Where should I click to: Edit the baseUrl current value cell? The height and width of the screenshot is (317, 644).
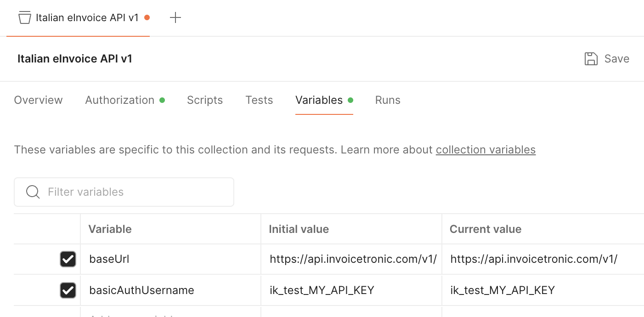(x=543, y=259)
